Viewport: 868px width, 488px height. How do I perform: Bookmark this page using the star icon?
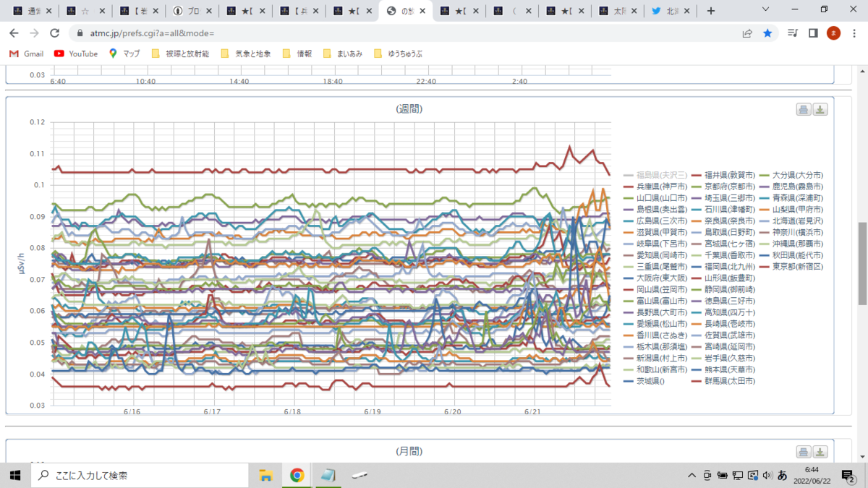[x=767, y=33]
